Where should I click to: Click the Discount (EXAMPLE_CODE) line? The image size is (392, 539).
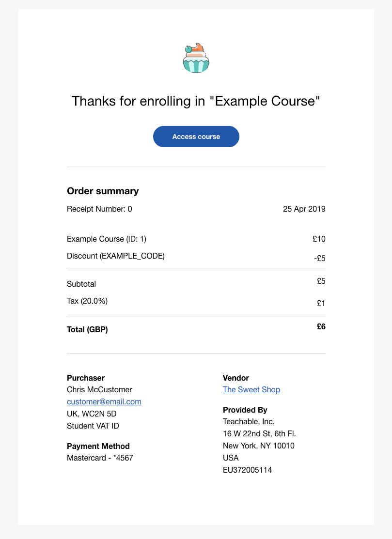point(115,256)
